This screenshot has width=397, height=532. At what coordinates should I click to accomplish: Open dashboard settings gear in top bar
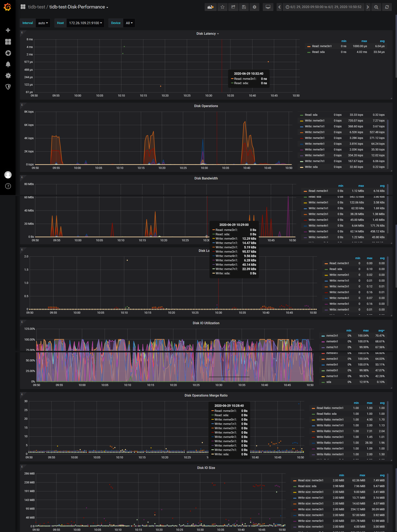[254, 7]
